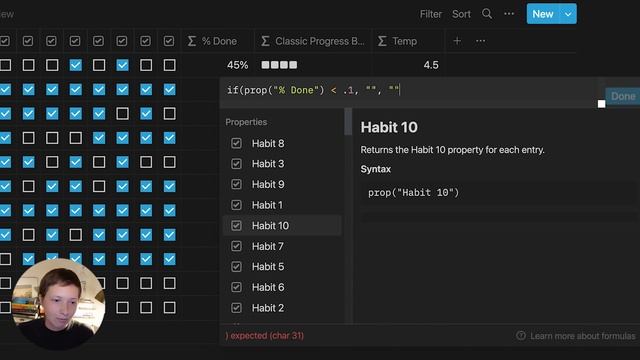The image size is (640, 360).
Task: Click the Habit 2 checkbox type icon
Action: click(236, 308)
